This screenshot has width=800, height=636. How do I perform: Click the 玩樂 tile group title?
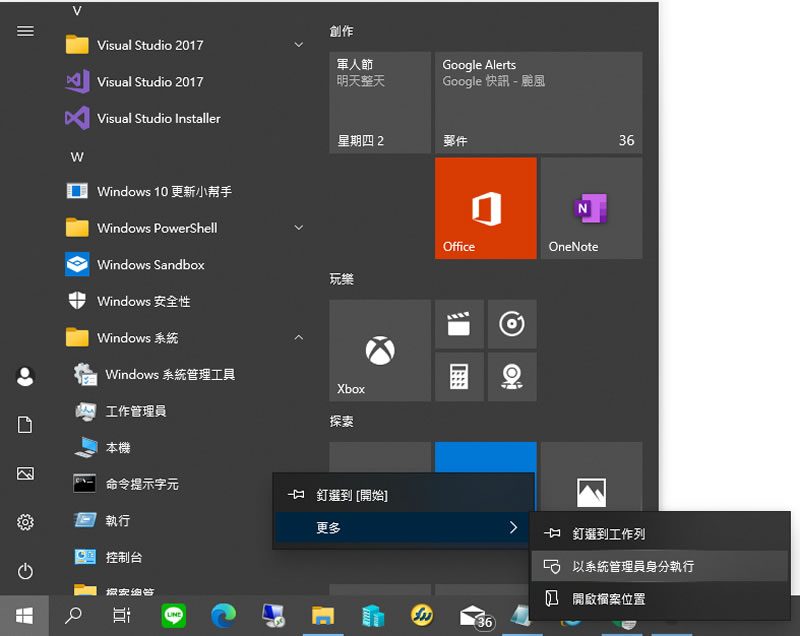click(341, 279)
